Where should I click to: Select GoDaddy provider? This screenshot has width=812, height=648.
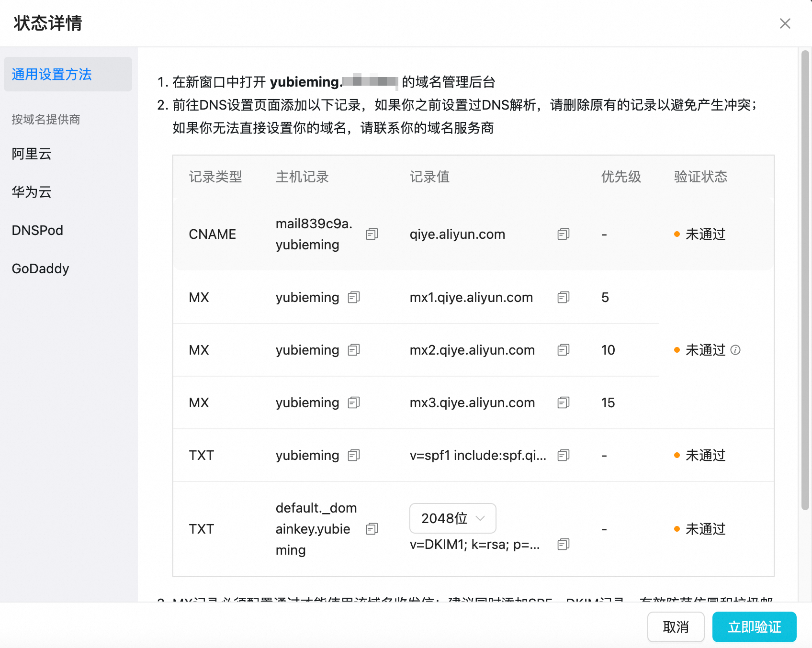click(40, 268)
